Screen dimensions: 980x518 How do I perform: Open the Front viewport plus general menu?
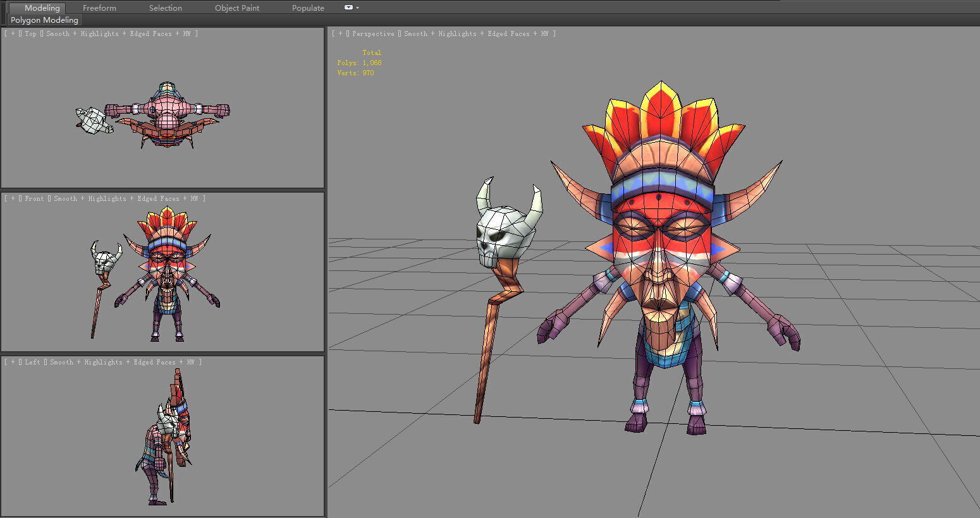[13, 198]
